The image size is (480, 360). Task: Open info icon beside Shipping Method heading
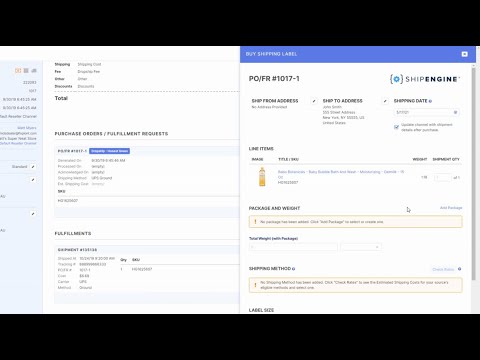point(293,269)
